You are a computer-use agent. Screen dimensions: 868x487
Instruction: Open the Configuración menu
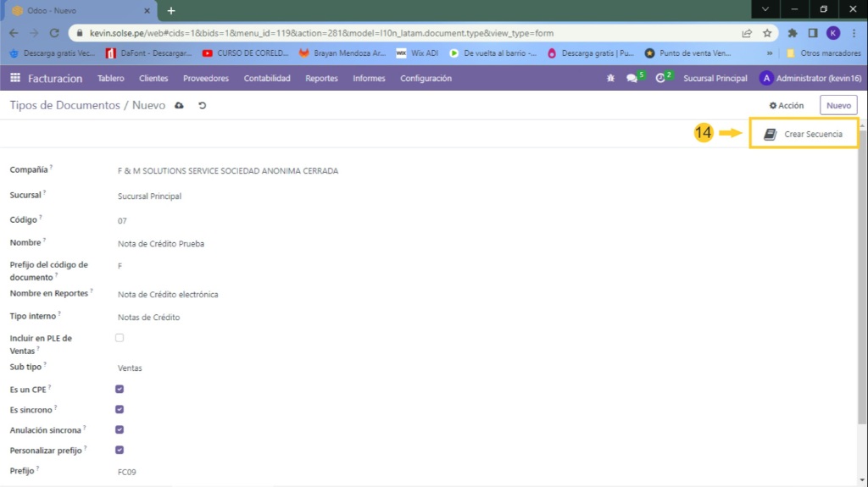tap(426, 79)
